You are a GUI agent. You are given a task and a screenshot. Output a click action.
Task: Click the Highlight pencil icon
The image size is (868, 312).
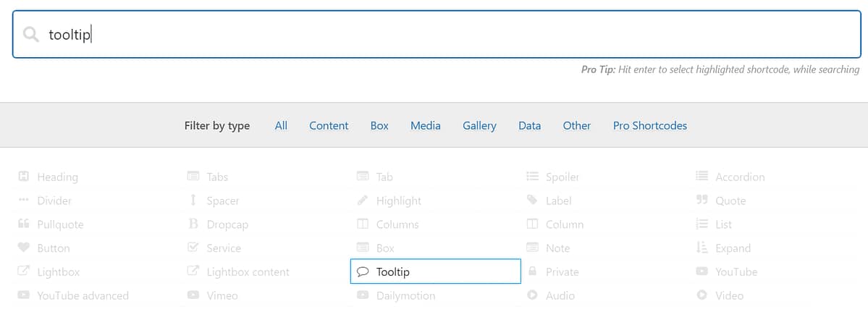(x=363, y=201)
